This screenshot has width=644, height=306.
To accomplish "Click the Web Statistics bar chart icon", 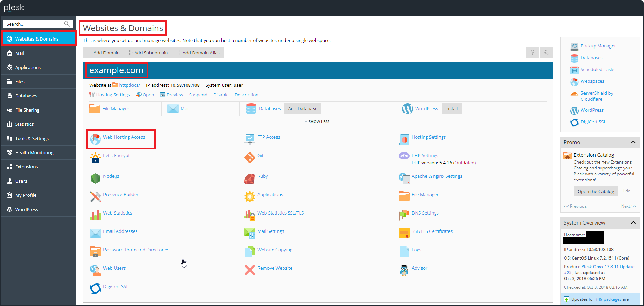I will pyautogui.click(x=95, y=215).
